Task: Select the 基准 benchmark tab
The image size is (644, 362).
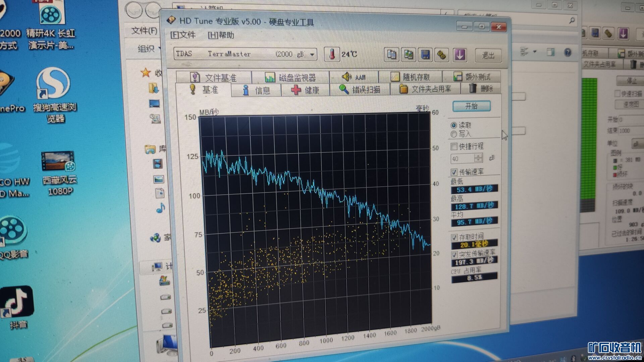Action: coord(203,90)
